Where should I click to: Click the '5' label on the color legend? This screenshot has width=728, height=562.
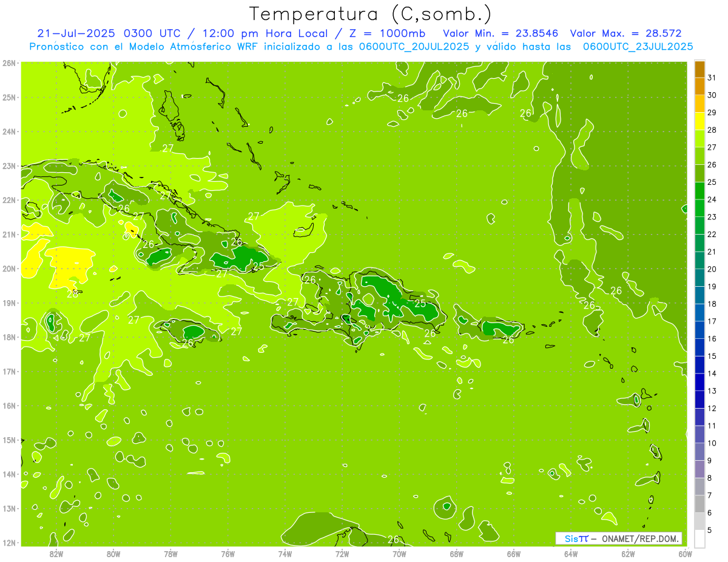pyautogui.click(x=709, y=530)
